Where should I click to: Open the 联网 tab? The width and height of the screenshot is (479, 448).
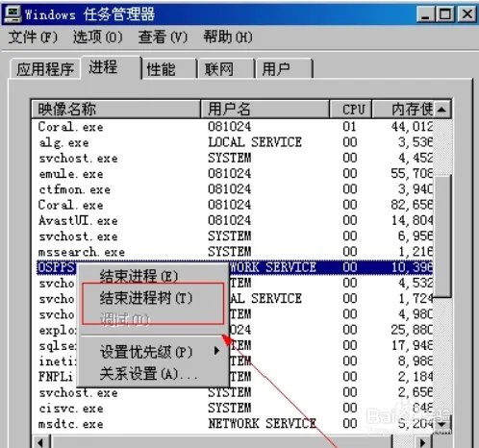click(226, 69)
